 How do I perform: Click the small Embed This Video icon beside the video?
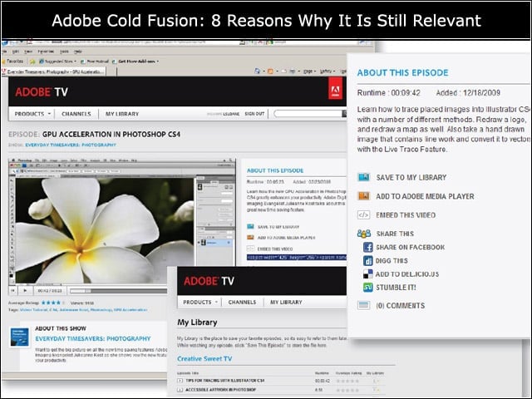(x=250, y=249)
